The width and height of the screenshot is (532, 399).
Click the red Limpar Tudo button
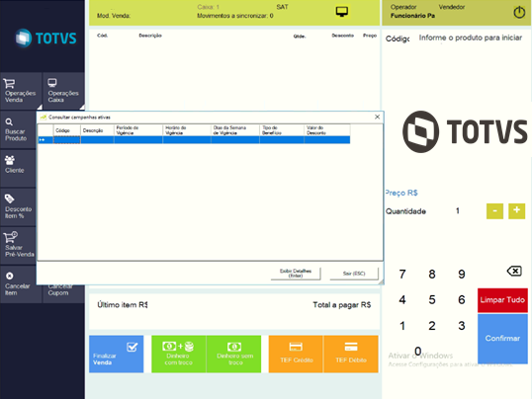click(x=502, y=300)
